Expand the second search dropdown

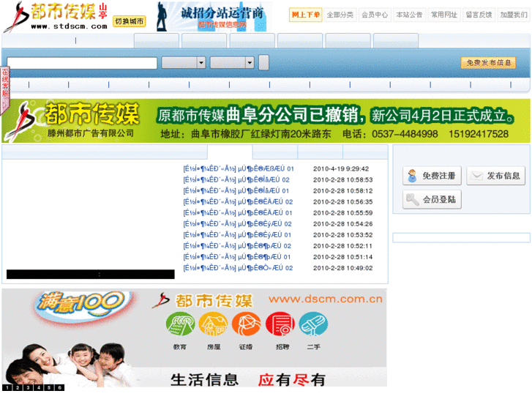[232, 62]
